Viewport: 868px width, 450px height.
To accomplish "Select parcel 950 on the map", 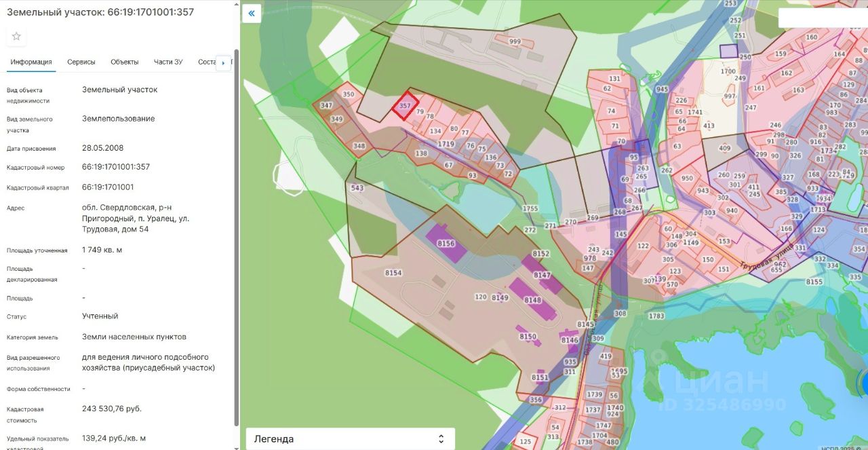I will click(687, 179).
